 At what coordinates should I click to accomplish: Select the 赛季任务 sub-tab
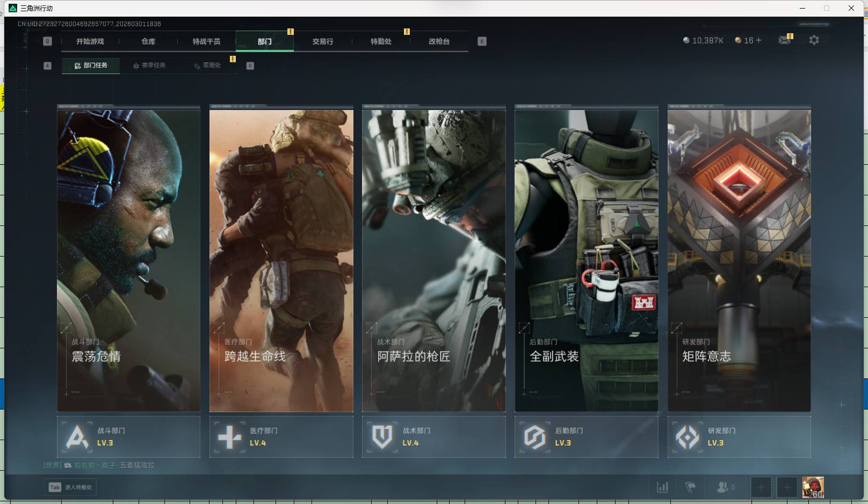149,65
